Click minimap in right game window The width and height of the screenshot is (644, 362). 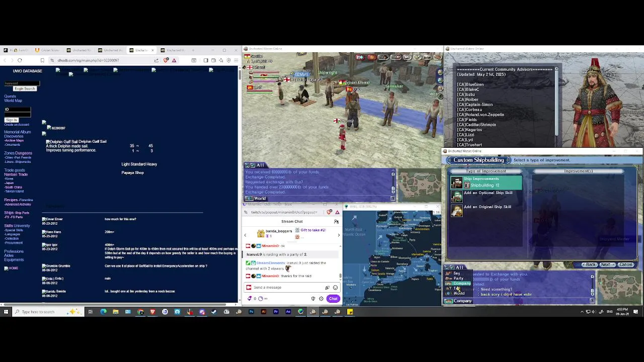(x=620, y=287)
